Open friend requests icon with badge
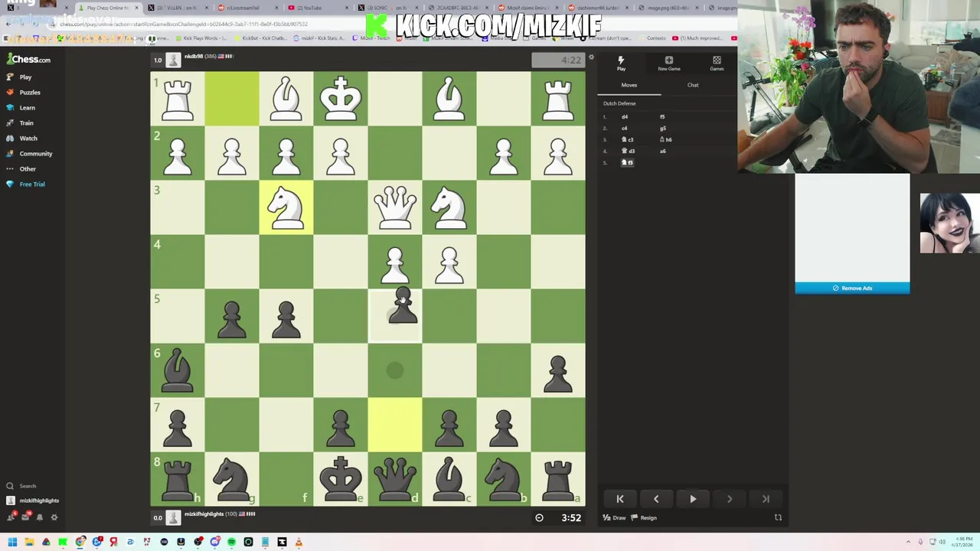Image resolution: width=980 pixels, height=551 pixels. coord(11,517)
